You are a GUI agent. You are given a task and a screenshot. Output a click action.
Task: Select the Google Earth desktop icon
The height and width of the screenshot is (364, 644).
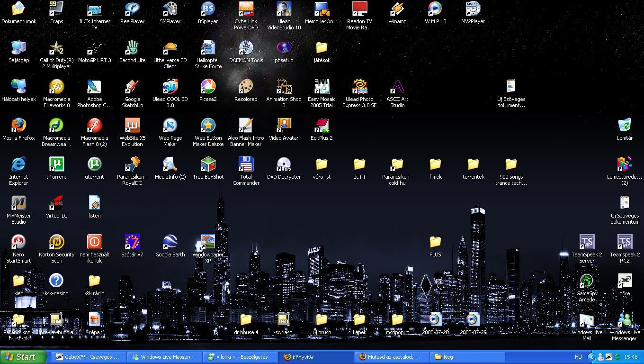170,246
